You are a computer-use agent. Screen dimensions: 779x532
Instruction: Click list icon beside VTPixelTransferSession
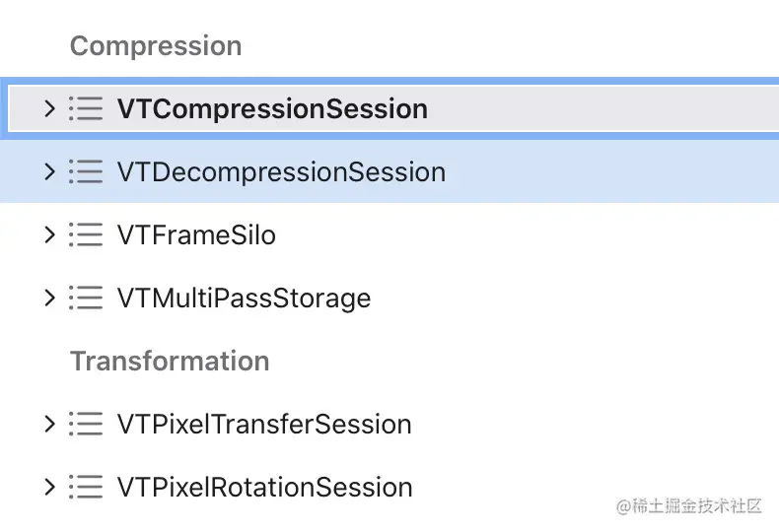tap(86, 425)
